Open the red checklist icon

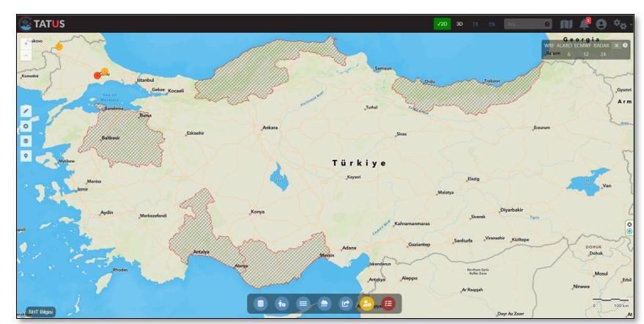coord(388,303)
